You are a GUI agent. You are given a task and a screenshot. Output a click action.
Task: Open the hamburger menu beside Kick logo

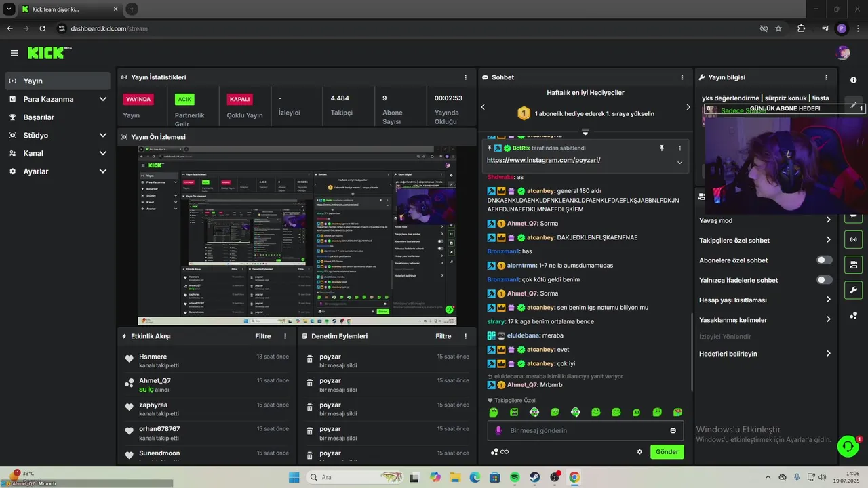pyautogui.click(x=14, y=53)
